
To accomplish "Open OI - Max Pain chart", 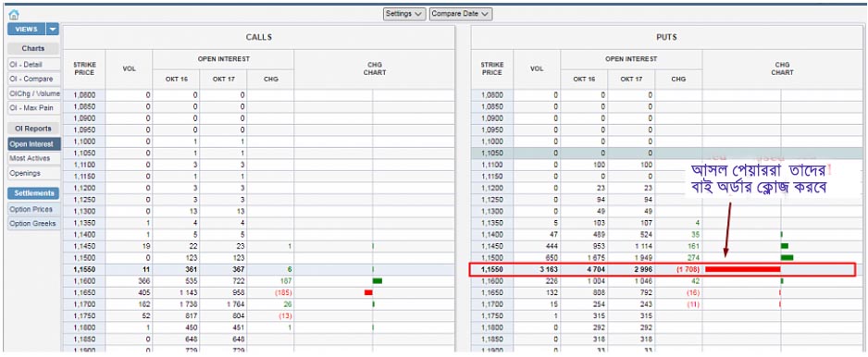I will pos(33,108).
